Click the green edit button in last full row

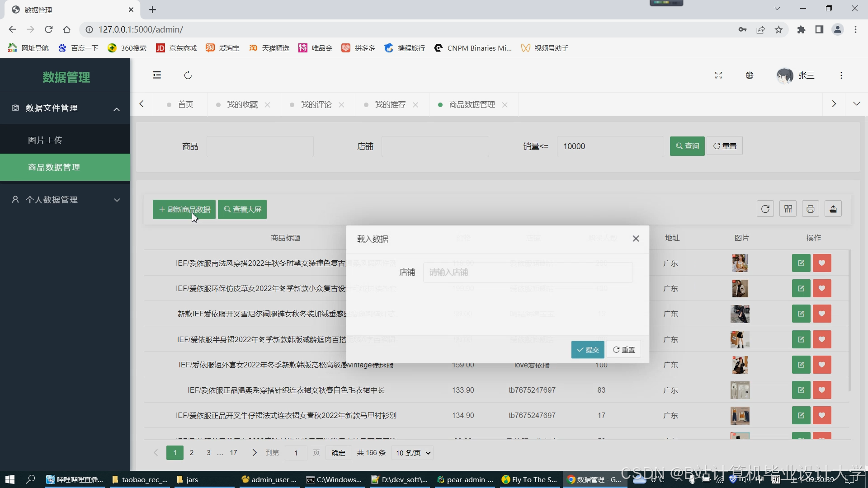801,415
